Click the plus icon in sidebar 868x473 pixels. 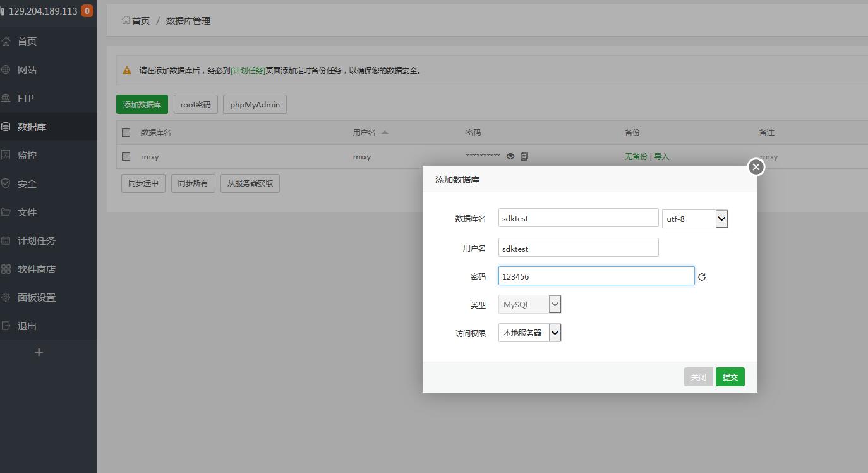(39, 352)
